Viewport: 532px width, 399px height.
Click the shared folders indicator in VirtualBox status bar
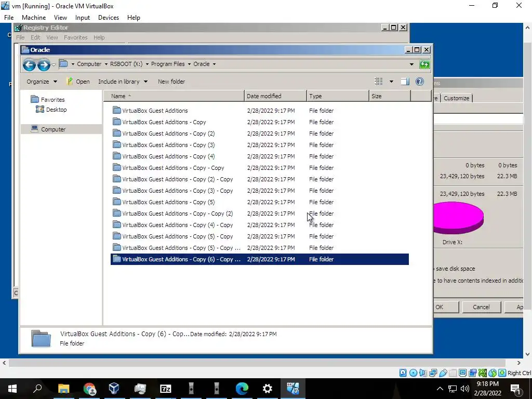click(x=453, y=373)
